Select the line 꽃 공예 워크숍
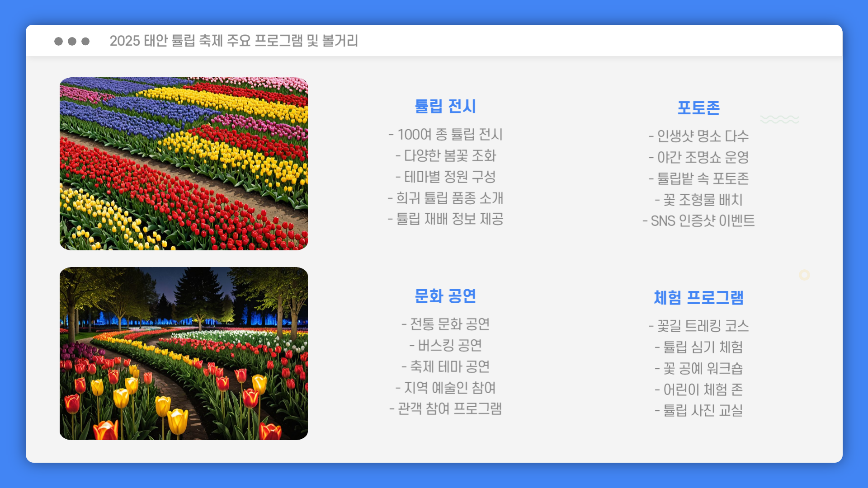 [698, 368]
